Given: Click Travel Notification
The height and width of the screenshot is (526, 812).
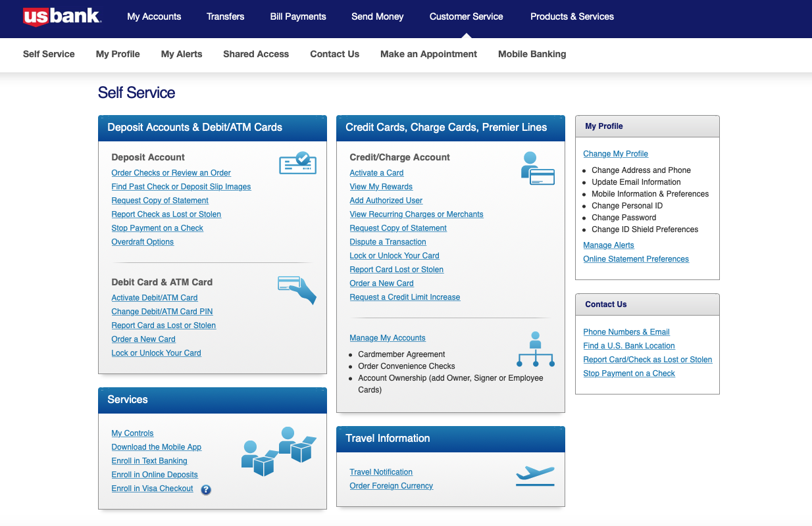Looking at the screenshot, I should pyautogui.click(x=381, y=472).
